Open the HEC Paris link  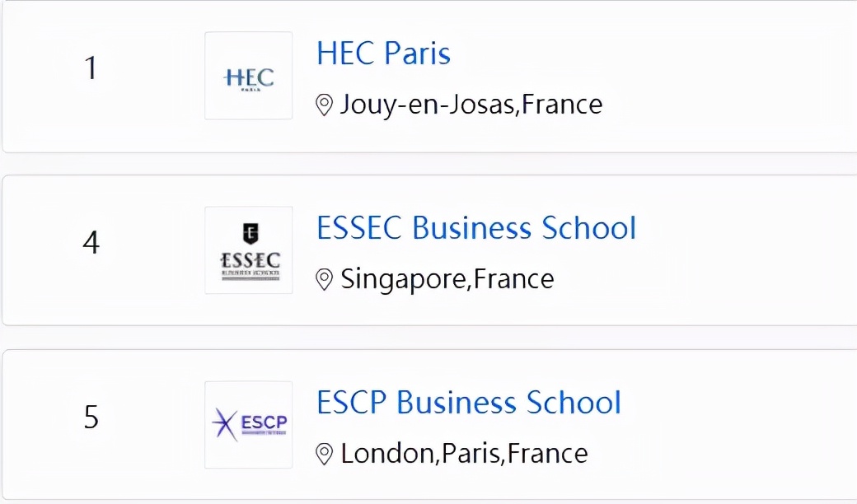pos(383,54)
